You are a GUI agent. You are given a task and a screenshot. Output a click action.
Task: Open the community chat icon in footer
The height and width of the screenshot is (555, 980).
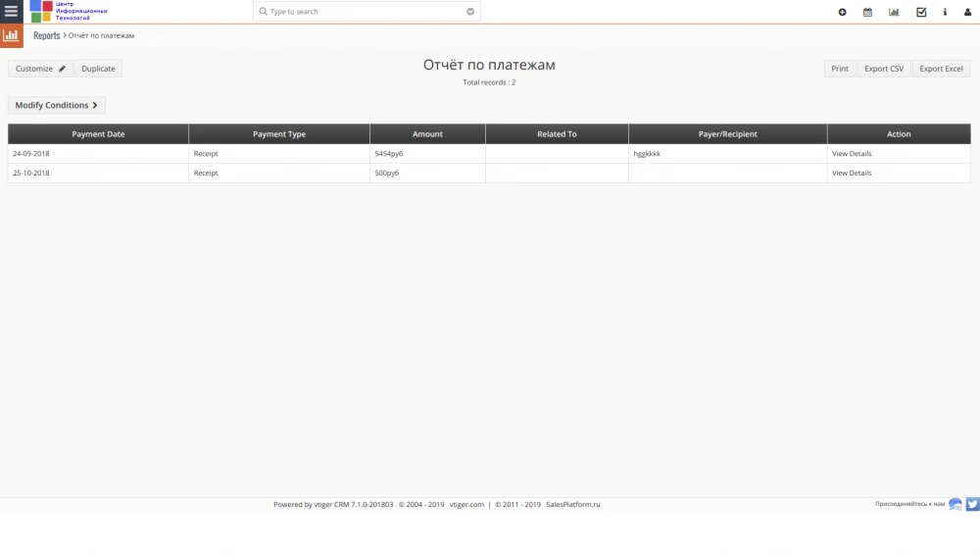point(955,504)
